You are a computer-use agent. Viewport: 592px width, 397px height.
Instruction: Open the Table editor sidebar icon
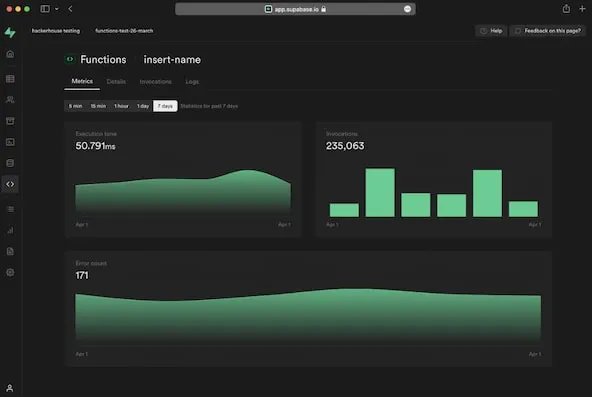click(x=10, y=78)
